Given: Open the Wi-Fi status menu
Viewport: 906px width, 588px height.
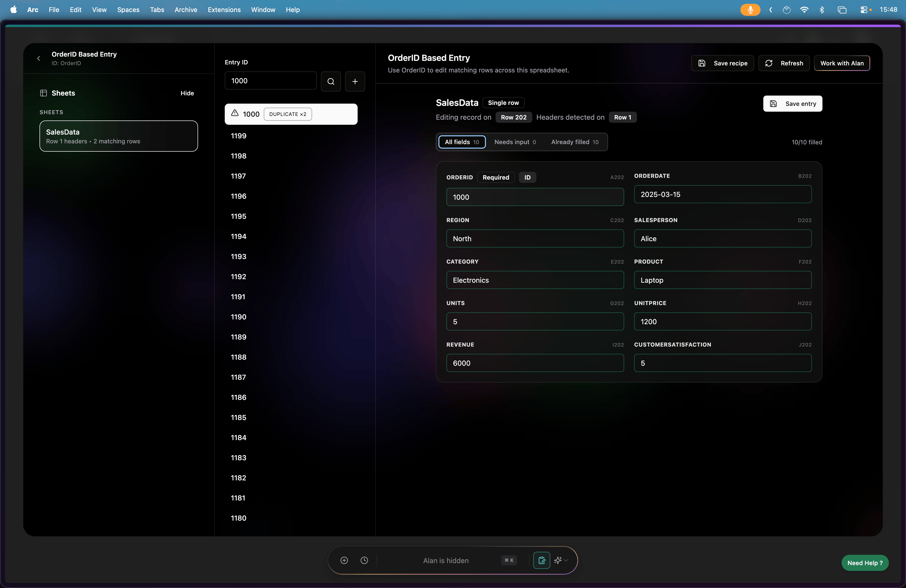Looking at the screenshot, I should [804, 10].
